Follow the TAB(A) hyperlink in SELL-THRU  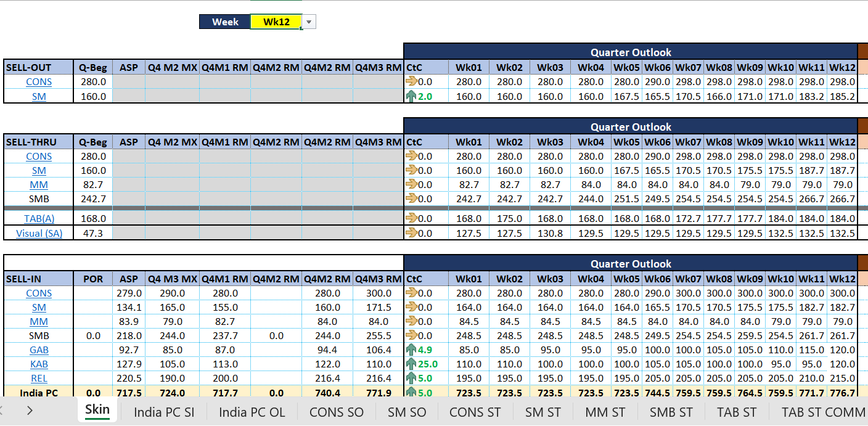[x=39, y=219]
